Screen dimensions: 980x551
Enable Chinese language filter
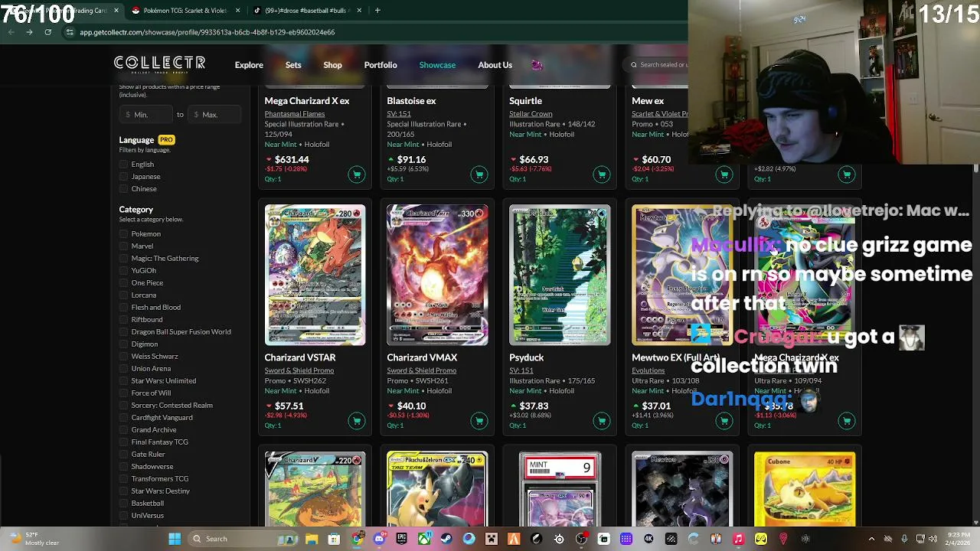point(123,189)
